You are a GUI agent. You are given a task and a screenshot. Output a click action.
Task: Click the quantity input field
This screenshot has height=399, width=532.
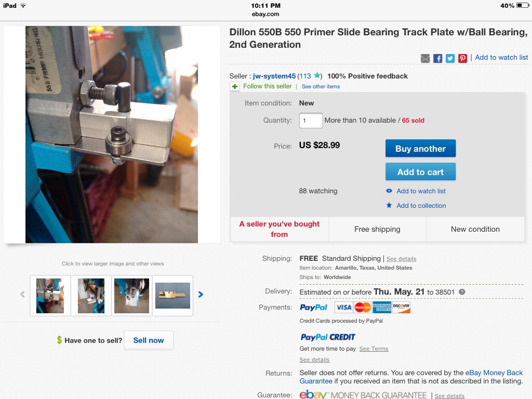pyautogui.click(x=311, y=121)
